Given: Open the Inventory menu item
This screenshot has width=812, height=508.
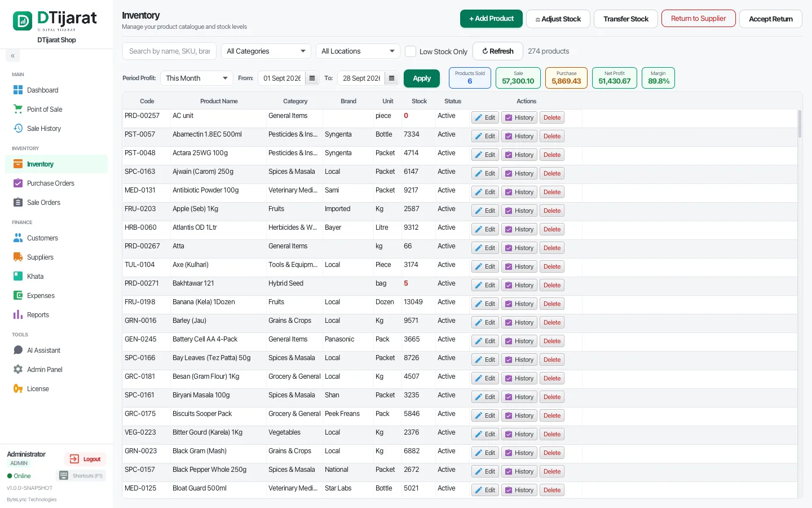Looking at the screenshot, I should tap(56, 164).
